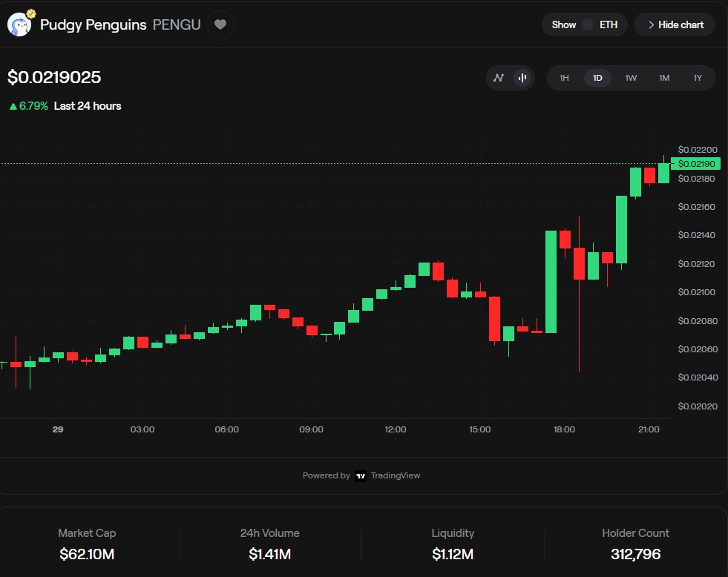Viewport: 728px width, 577px height.
Task: Click the 21:00 time axis label
Action: (x=649, y=429)
